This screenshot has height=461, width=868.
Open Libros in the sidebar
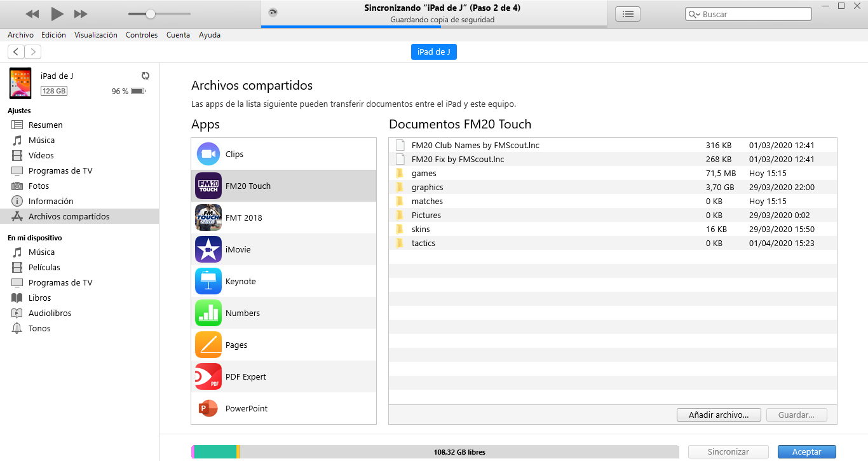(x=79, y=298)
